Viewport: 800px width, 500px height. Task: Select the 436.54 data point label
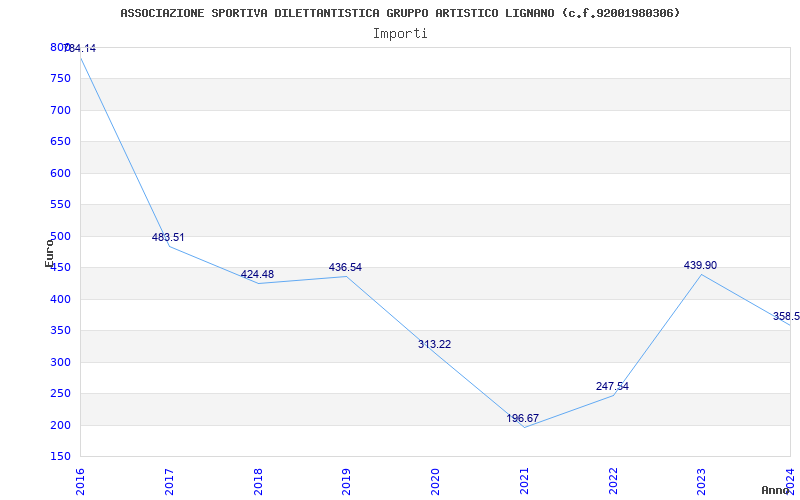345,267
